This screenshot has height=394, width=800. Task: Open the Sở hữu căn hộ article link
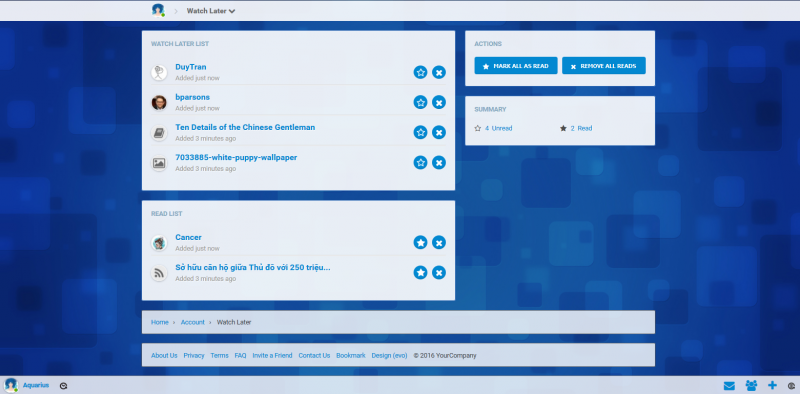(253, 267)
